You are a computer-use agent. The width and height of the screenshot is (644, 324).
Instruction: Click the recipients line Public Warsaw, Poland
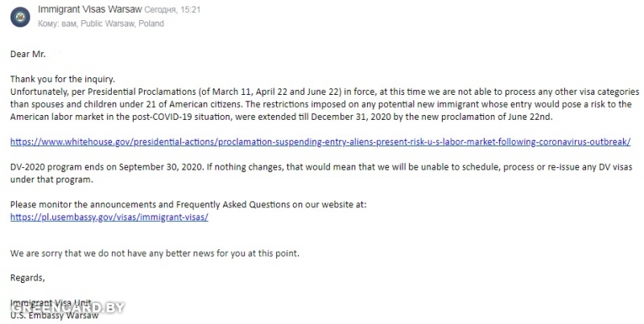122,23
